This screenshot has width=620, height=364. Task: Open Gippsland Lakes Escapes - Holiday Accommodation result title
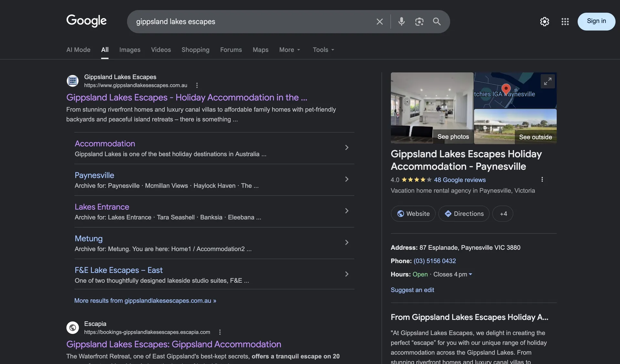point(187,97)
